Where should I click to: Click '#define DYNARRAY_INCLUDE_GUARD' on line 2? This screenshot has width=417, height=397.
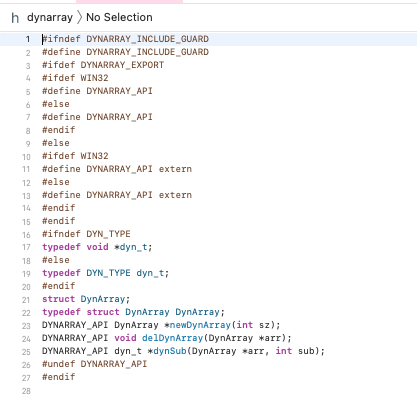[x=125, y=52]
